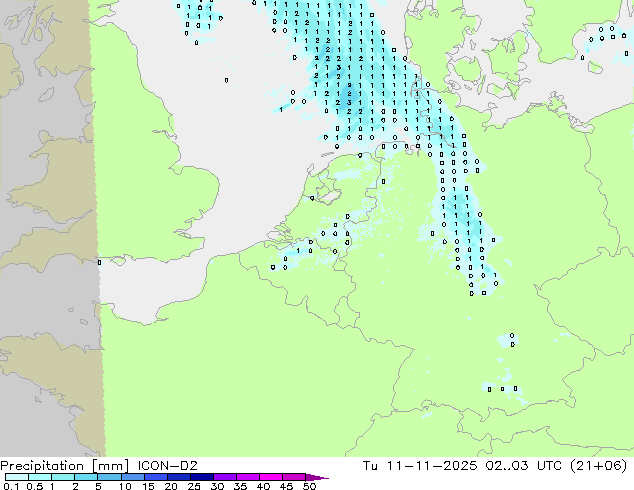The height and width of the screenshot is (490, 634).
Task: Select legend tick label '40'
Action: [x=263, y=486]
